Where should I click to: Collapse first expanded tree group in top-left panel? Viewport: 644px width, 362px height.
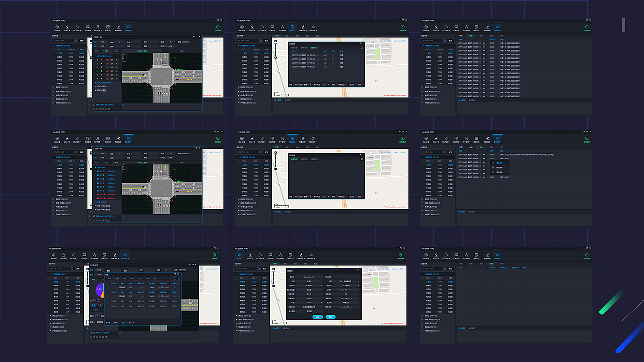54,46
